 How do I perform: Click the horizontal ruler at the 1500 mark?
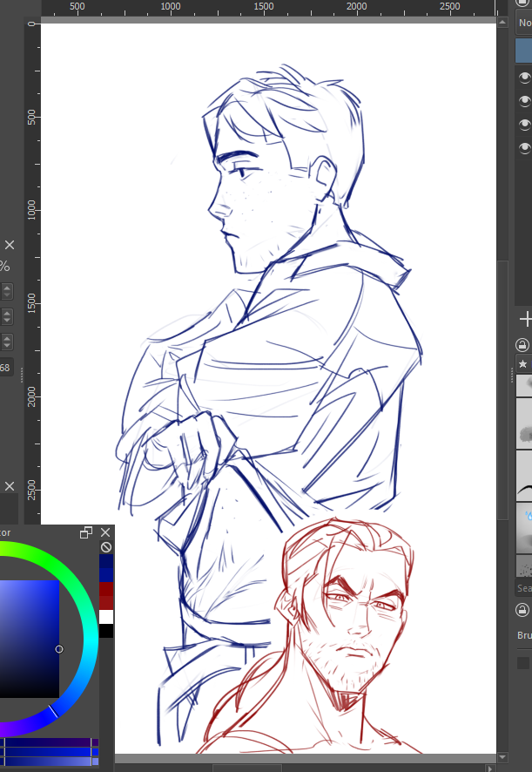tap(263, 7)
